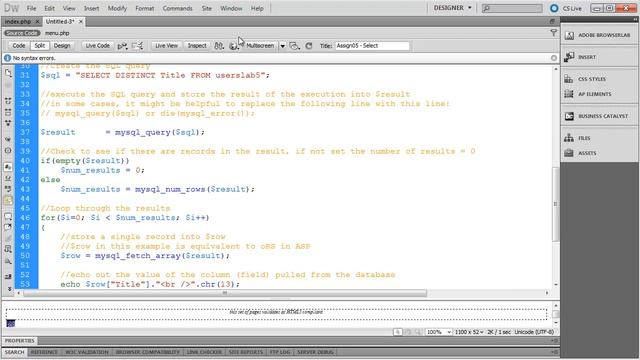Open the Preview in Browser globe dropdown
Image resolution: width=640 pixels, height=360 pixels.
pyautogui.click(x=233, y=46)
